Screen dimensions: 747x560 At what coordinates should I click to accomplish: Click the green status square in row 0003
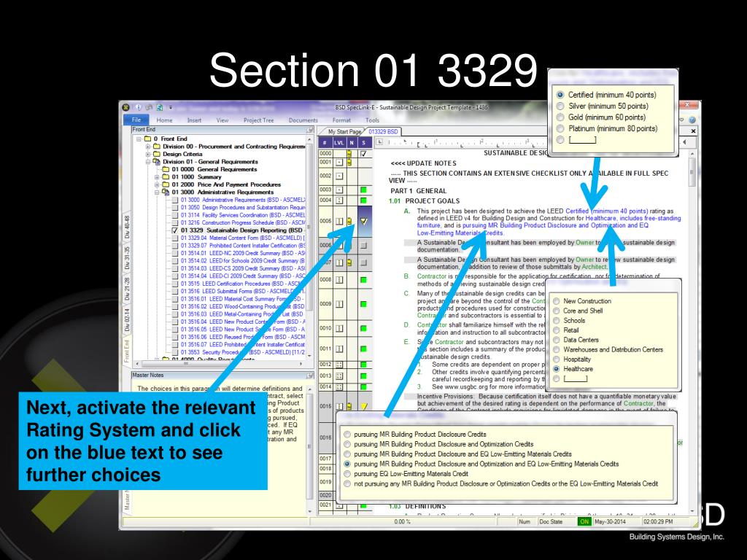[363, 190]
